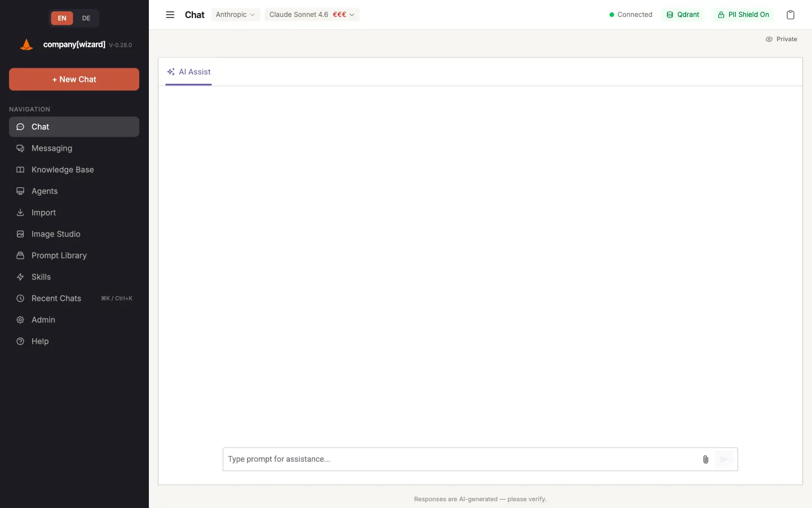Click the NAVIGATION section heading
This screenshot has height=508, width=812.
29,110
